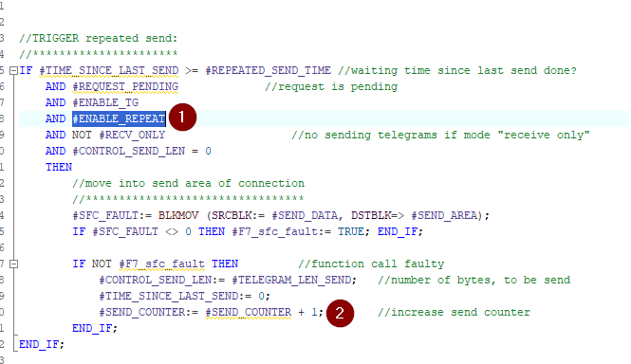The image size is (631, 364).
Task: Click the TRUE value after #F7_sfc_fault assignment
Action: pyautogui.click(x=351, y=231)
